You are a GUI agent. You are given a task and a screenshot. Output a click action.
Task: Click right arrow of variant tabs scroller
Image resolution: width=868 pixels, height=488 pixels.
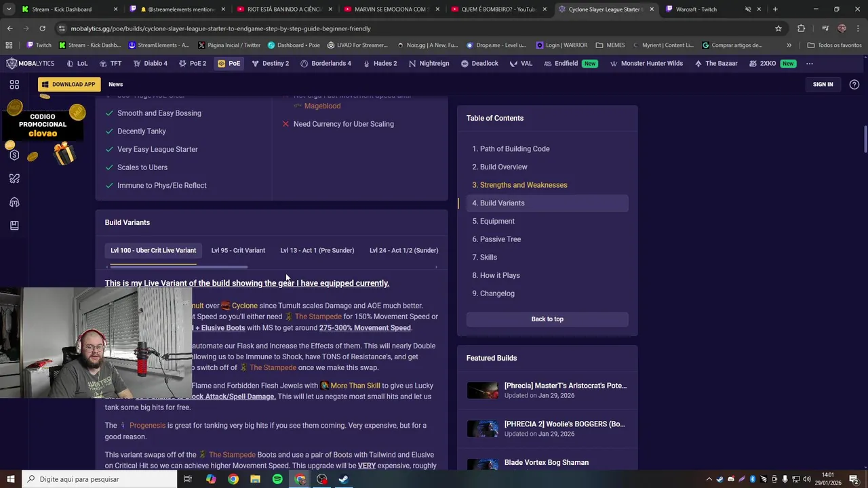click(x=436, y=267)
